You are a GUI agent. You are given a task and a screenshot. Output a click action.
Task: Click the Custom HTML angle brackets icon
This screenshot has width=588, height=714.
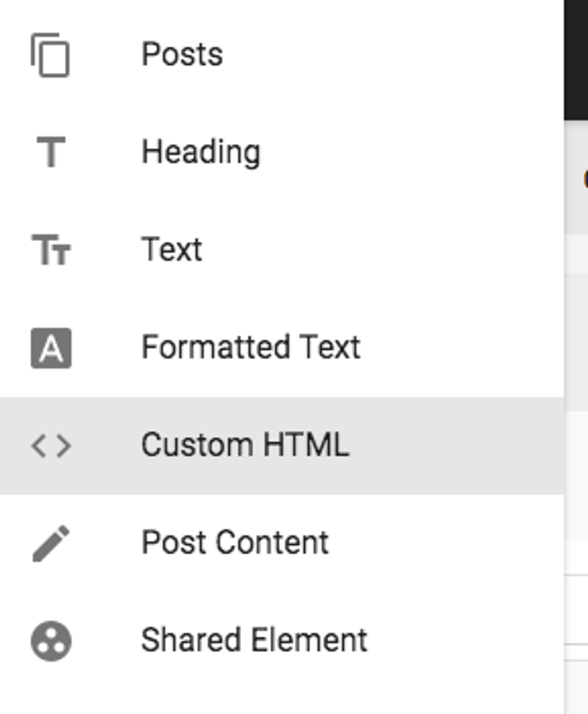[x=51, y=446]
